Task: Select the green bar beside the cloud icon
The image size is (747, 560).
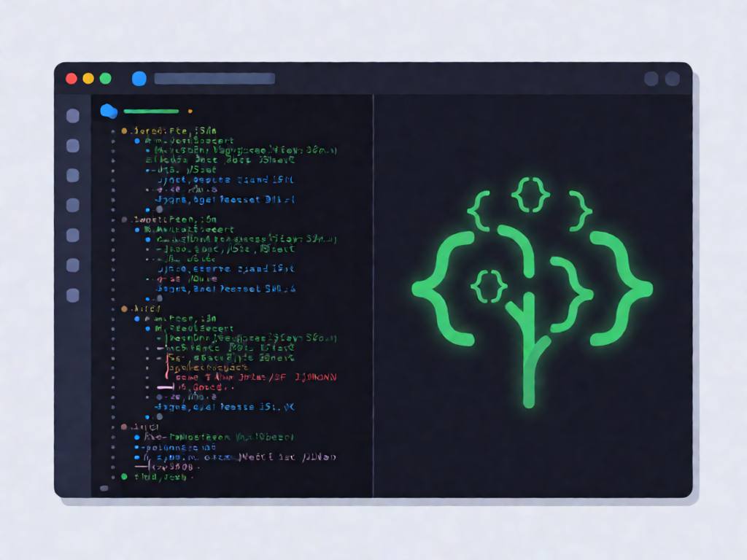Action: coord(151,112)
